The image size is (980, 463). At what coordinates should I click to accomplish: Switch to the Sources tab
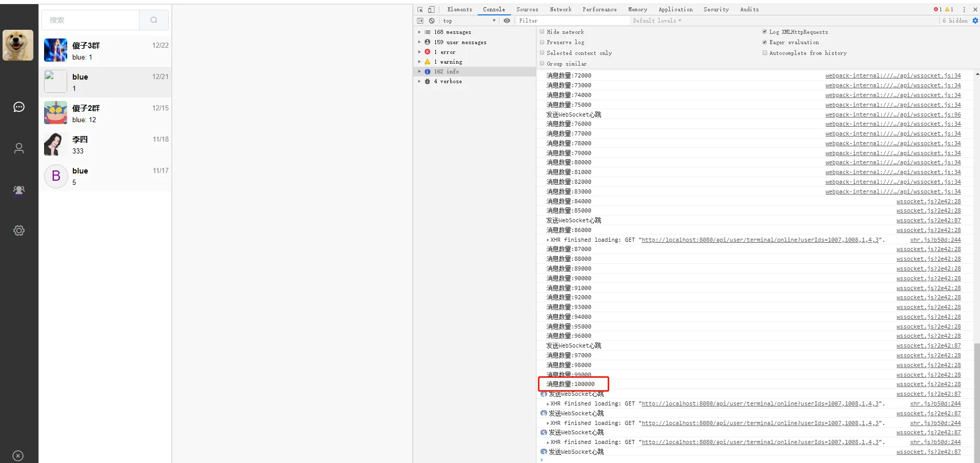[527, 9]
